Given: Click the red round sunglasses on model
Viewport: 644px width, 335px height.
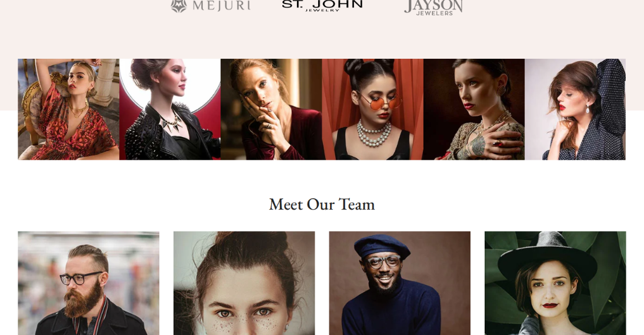Looking at the screenshot, I should [x=379, y=102].
